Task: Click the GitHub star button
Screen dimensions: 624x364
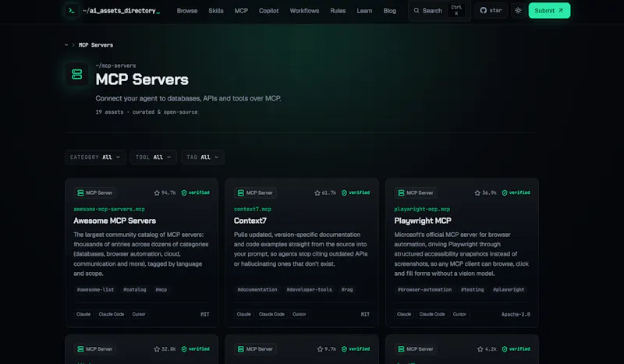Action: [491, 11]
